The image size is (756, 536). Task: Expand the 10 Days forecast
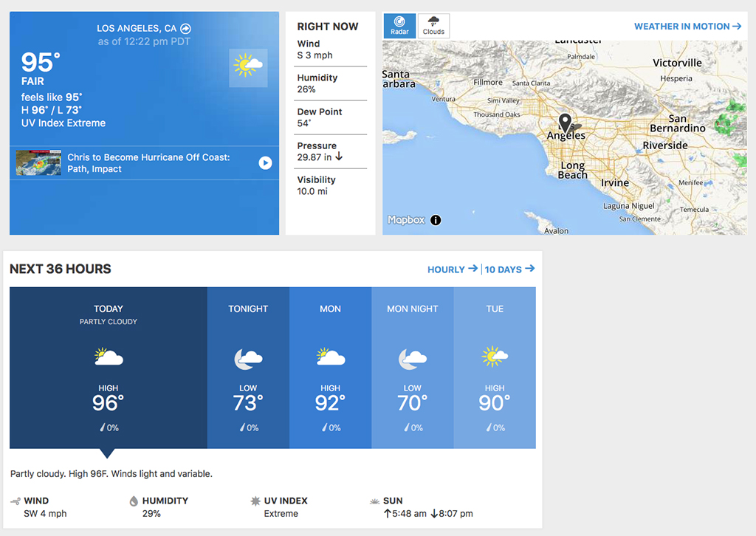(x=509, y=269)
